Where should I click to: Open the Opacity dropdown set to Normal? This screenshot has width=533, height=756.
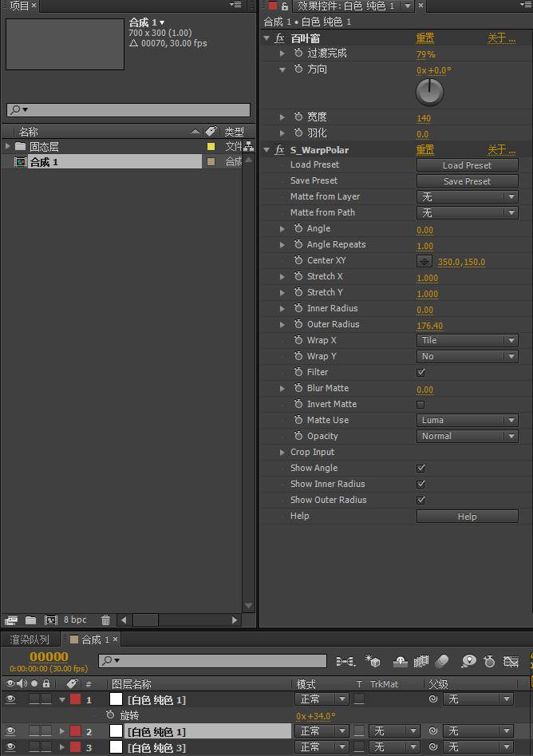(x=467, y=437)
